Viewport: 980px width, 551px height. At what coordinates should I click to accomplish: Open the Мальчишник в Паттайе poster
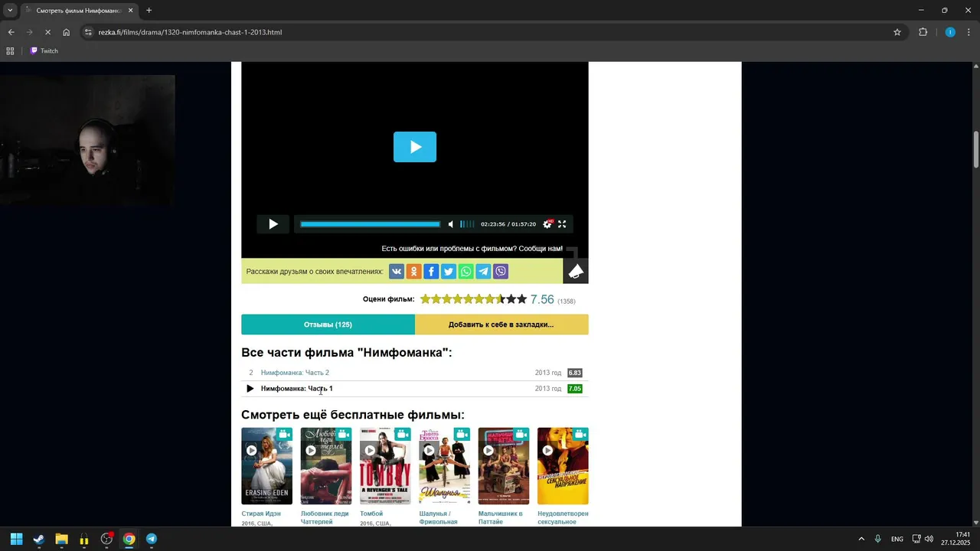pyautogui.click(x=504, y=466)
